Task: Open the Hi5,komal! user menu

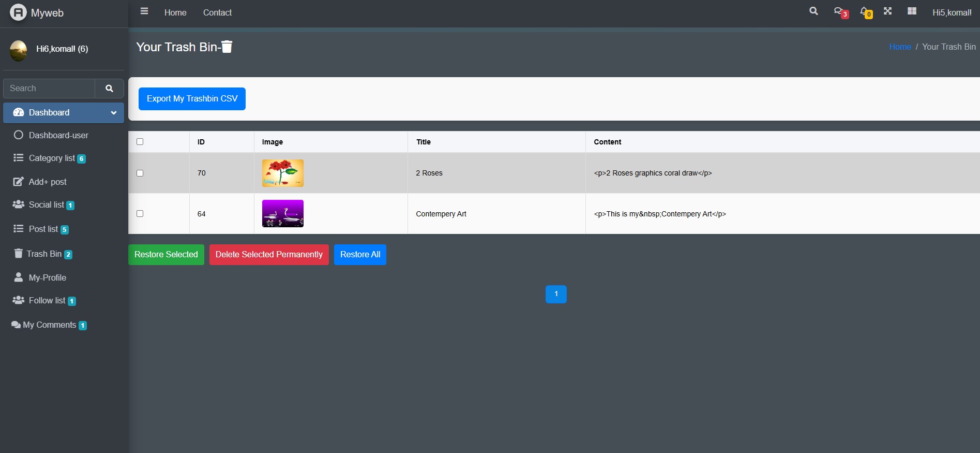Action: pyautogui.click(x=952, y=12)
